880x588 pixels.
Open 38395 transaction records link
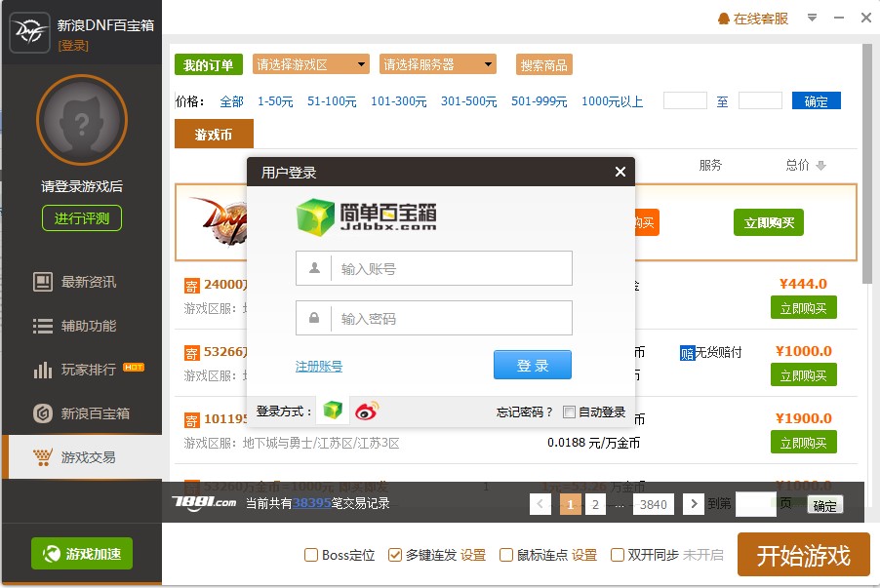311,503
